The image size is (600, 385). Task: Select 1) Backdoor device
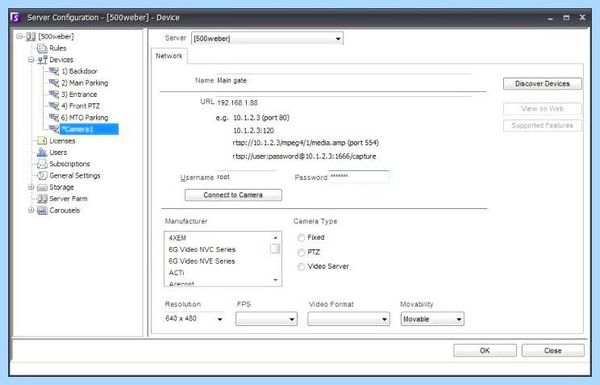click(79, 71)
